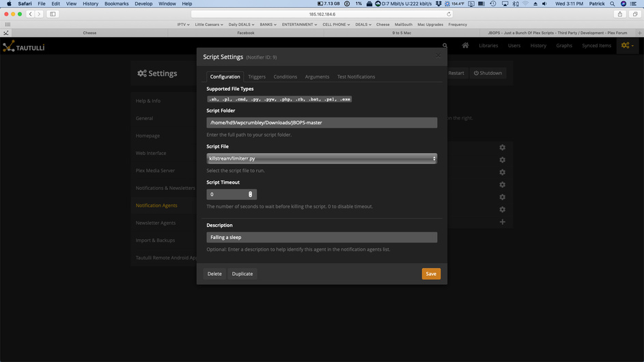Viewport: 644px width, 362px height.
Task: Duplicate this notification agent
Action: point(242,274)
